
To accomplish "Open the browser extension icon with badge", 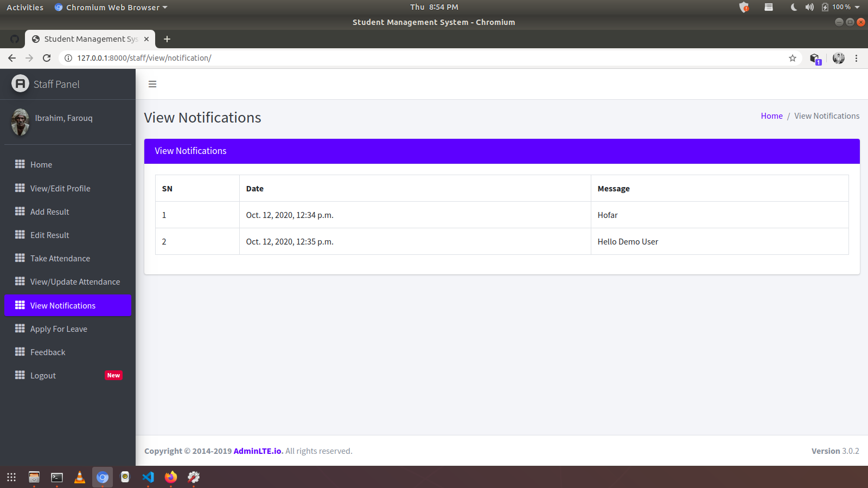I will pyautogui.click(x=815, y=59).
